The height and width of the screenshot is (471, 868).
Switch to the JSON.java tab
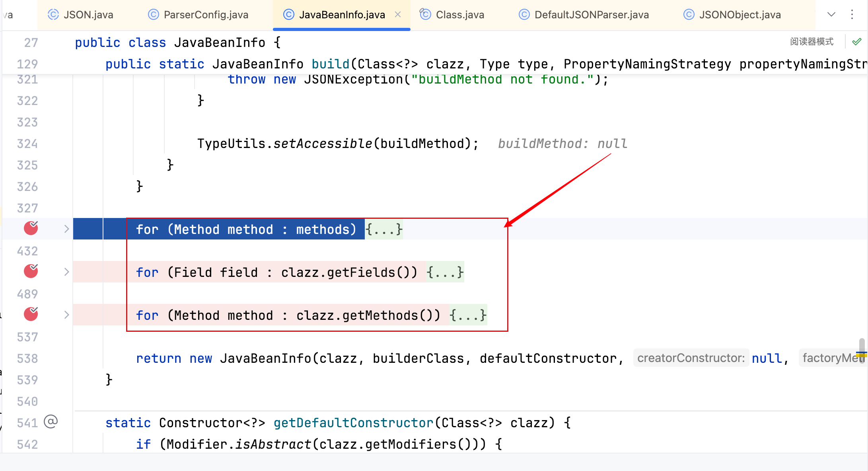[x=88, y=15]
